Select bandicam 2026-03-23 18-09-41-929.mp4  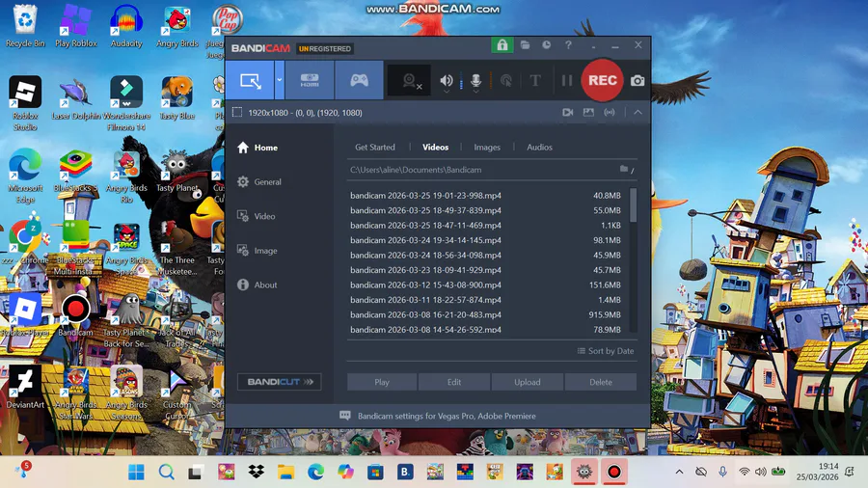click(486, 270)
